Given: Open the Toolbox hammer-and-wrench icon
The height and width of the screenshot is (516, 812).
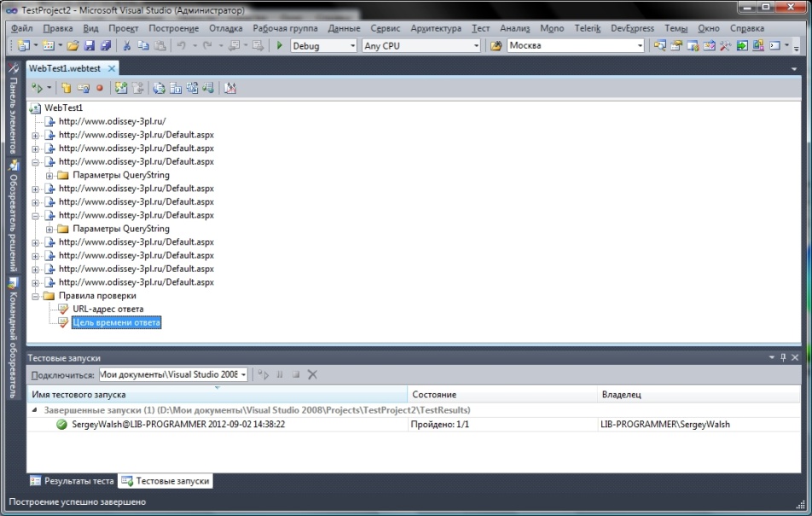Looking at the screenshot, I should pos(726,45).
